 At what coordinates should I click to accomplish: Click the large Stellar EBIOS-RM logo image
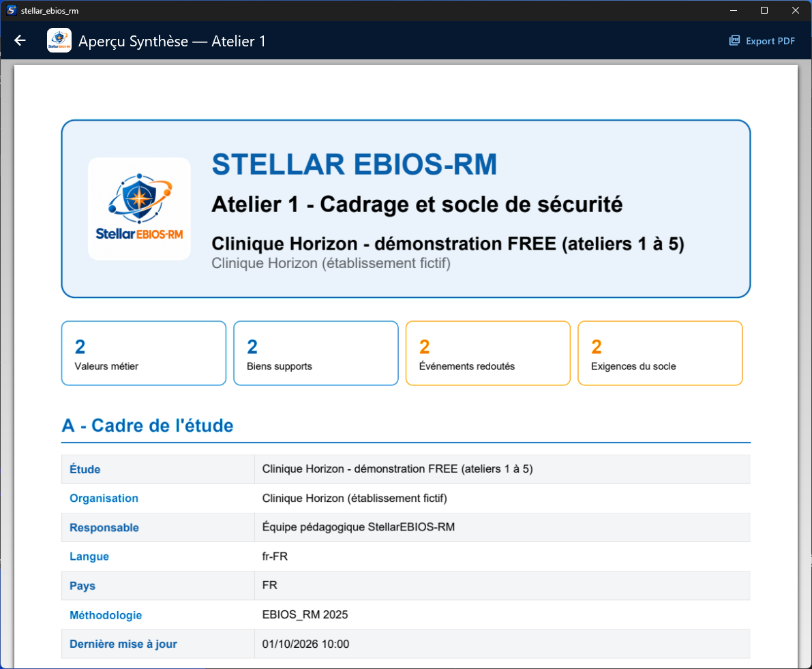[x=139, y=209]
